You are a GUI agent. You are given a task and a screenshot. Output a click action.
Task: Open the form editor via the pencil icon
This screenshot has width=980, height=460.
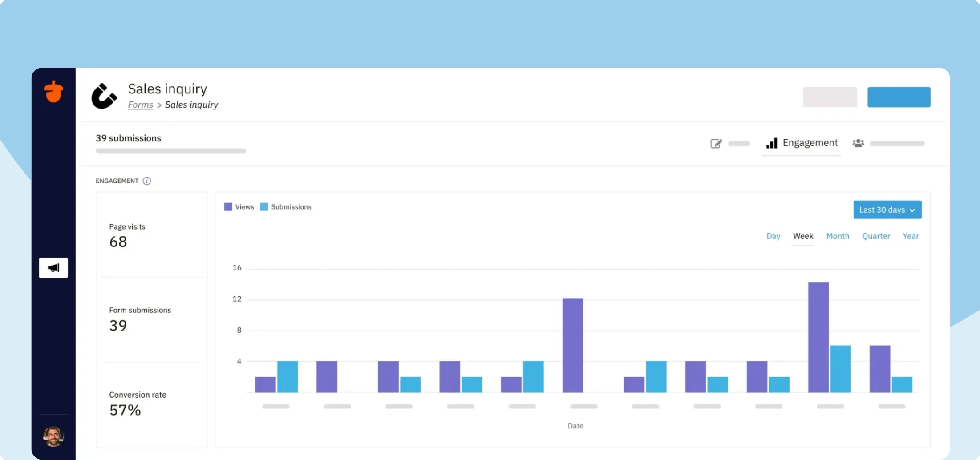716,143
